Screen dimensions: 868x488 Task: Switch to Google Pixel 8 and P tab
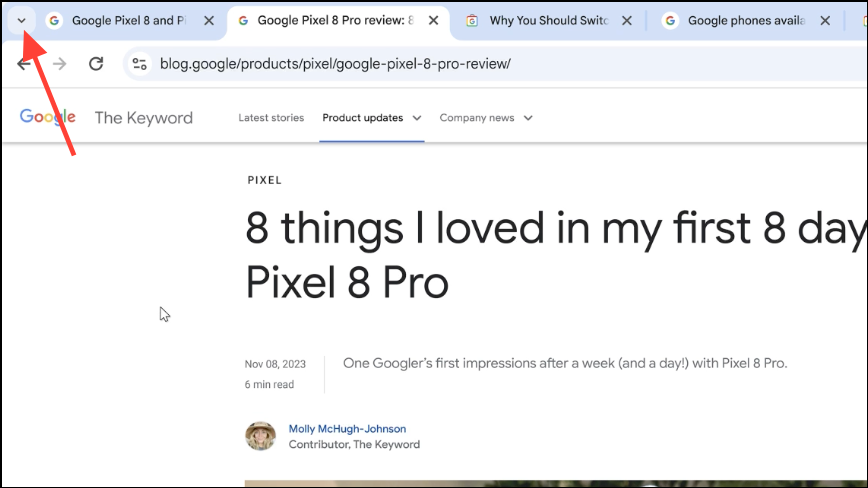coord(128,20)
